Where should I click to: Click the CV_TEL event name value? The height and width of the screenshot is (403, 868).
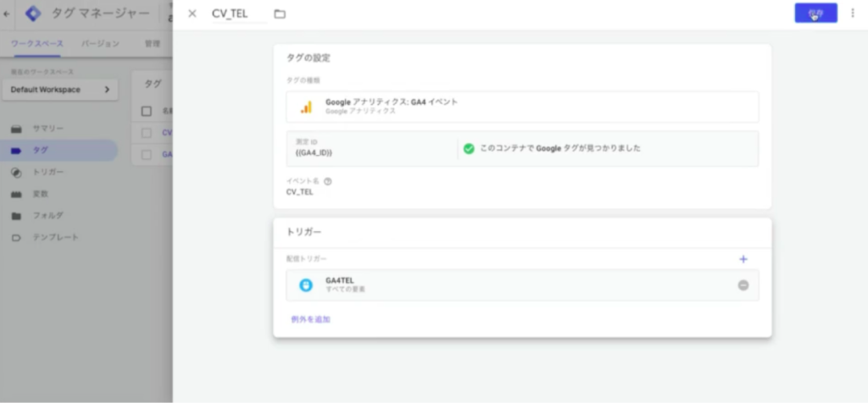point(299,192)
